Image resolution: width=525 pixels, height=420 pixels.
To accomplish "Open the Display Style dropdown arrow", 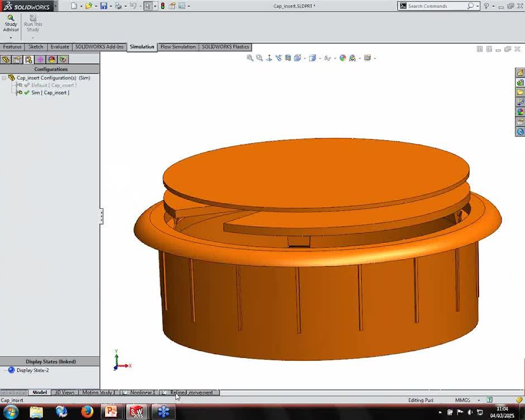I will [319, 58].
